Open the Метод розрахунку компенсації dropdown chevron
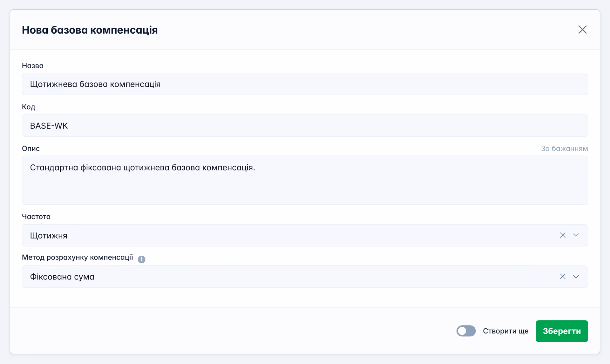The height and width of the screenshot is (364, 610). tap(576, 276)
